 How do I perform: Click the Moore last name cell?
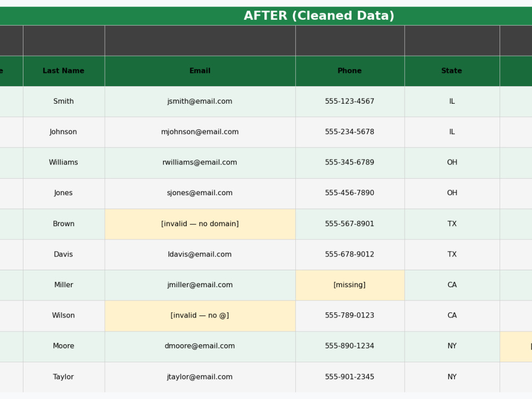point(64,346)
